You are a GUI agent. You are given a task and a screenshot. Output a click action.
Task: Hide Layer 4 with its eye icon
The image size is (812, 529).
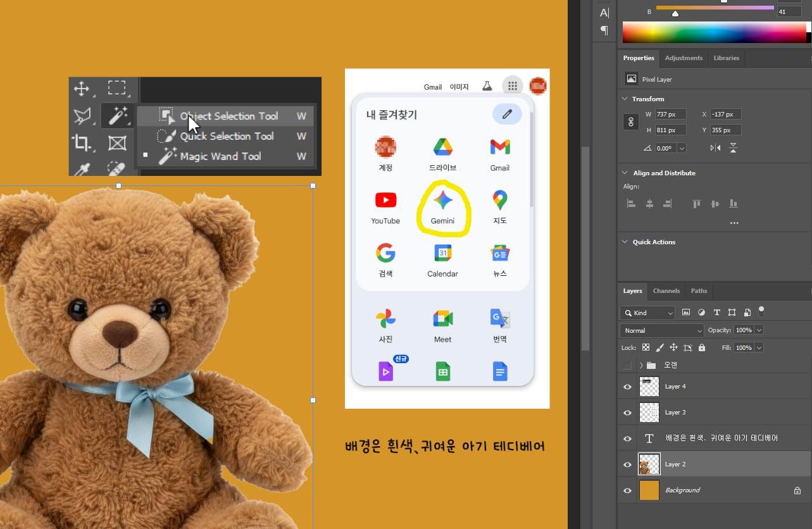tap(628, 387)
